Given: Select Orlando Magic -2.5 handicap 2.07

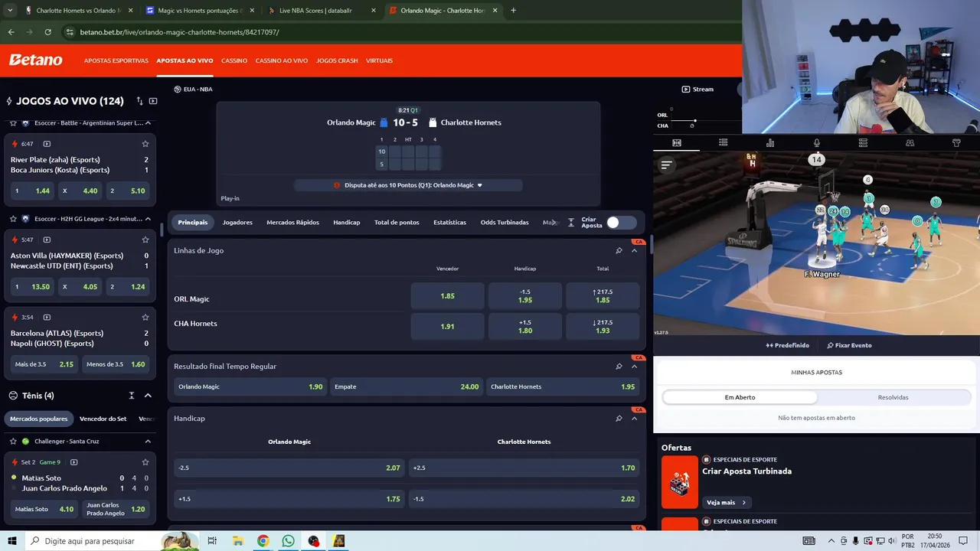Looking at the screenshot, I should (x=289, y=468).
